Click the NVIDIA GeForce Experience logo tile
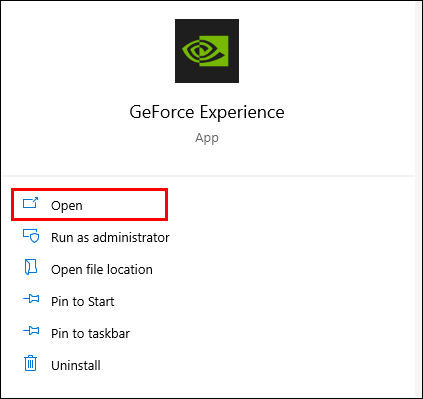The image size is (423, 399). 207,51
